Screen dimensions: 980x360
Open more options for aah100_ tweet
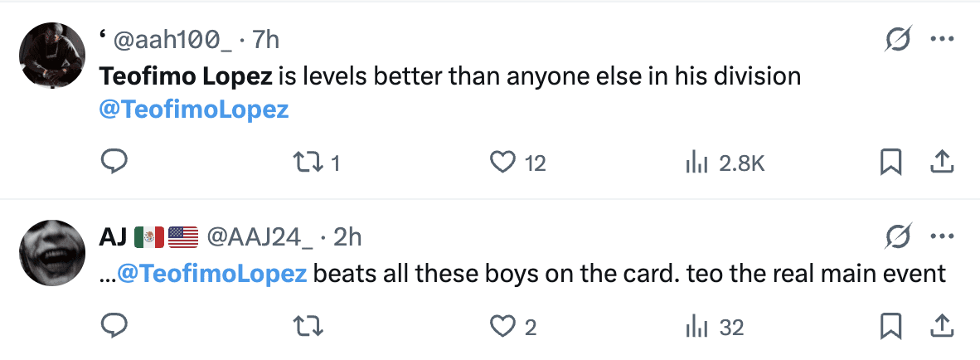tap(943, 37)
